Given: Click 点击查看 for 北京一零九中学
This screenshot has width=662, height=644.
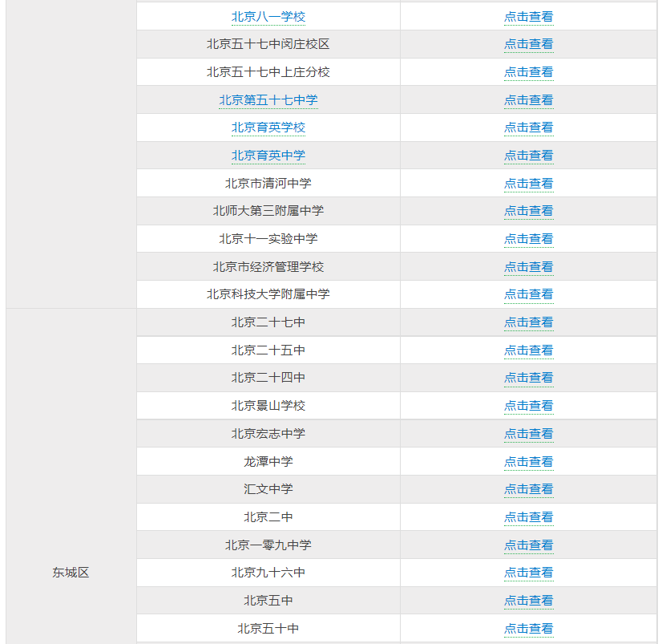Looking at the screenshot, I should point(529,545).
